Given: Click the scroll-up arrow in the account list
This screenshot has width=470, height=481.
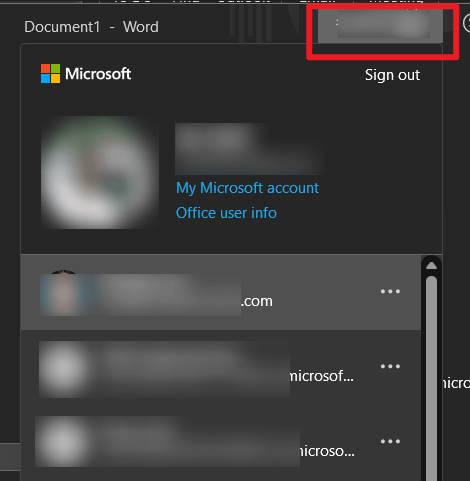Looking at the screenshot, I should [431, 265].
